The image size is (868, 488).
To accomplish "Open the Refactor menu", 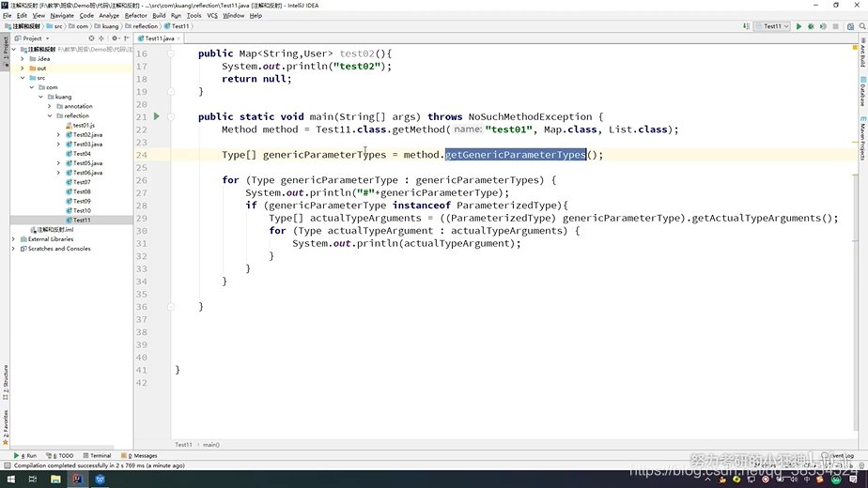I will click(x=135, y=16).
